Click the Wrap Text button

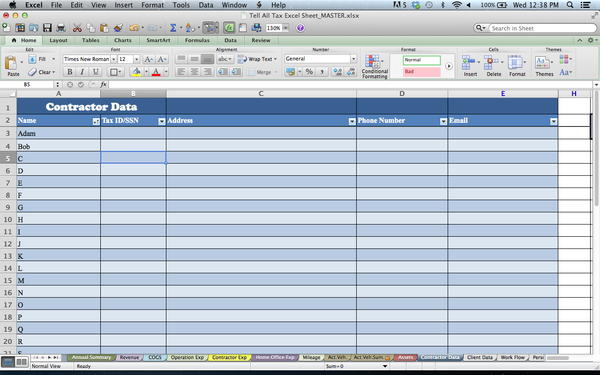(257, 59)
